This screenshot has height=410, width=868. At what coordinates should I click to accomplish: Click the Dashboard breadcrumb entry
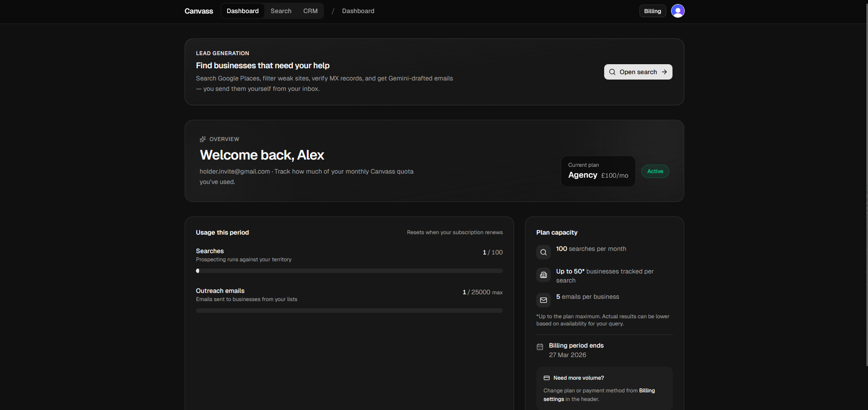click(x=358, y=11)
